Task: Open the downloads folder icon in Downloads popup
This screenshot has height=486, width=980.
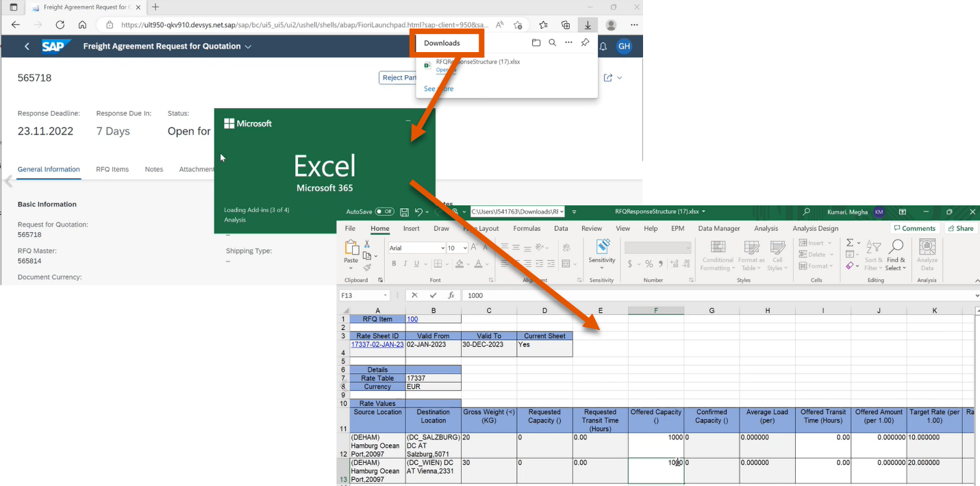Action: click(x=536, y=42)
